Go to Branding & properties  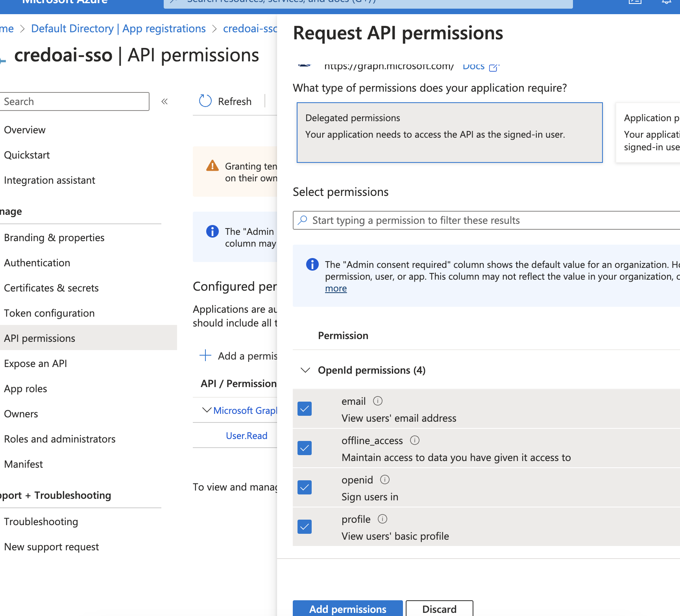54,238
